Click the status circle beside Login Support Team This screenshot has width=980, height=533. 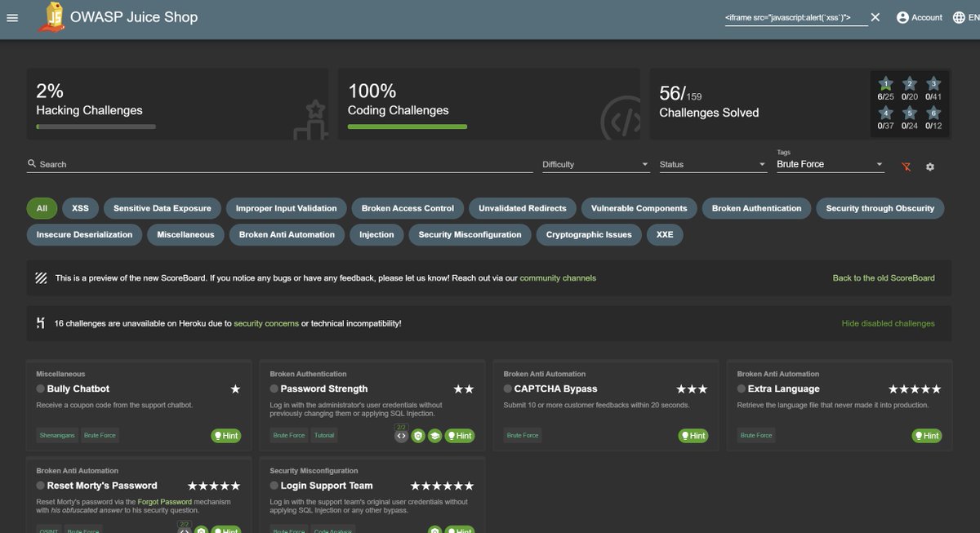click(x=274, y=486)
